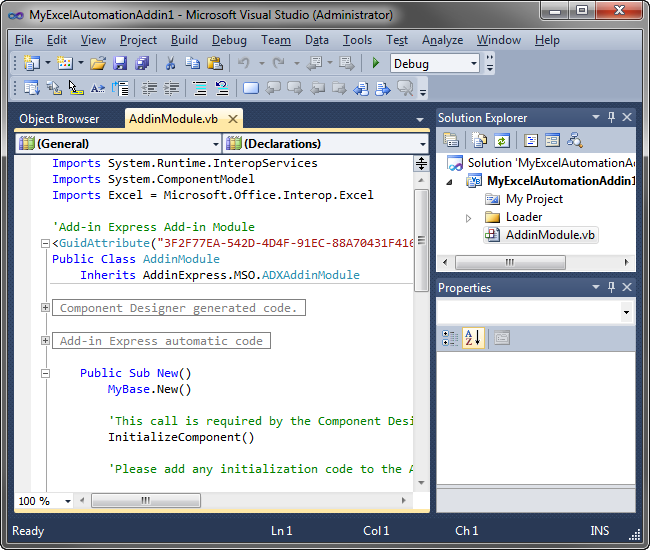This screenshot has width=650, height=550.
Task: Click the Save All icon
Action: pos(142,63)
